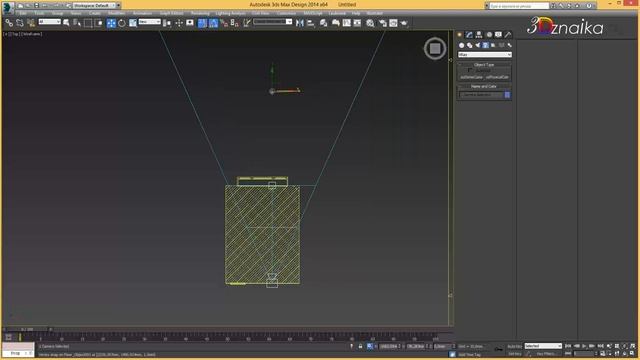The image size is (640, 360).
Task: Open the Selected key filter dropdown
Action: [x=543, y=346]
